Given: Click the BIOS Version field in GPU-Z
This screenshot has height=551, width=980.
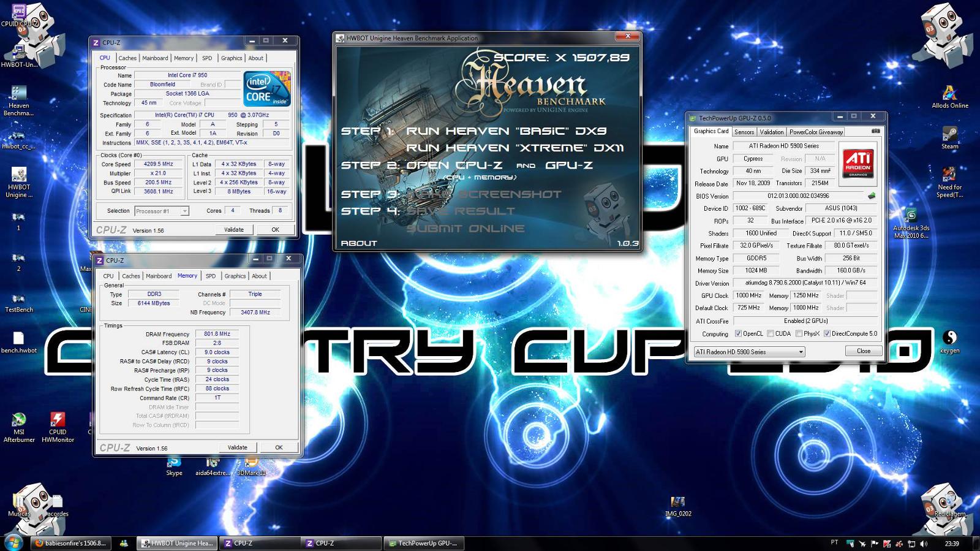Looking at the screenshot, I should click(x=799, y=196).
